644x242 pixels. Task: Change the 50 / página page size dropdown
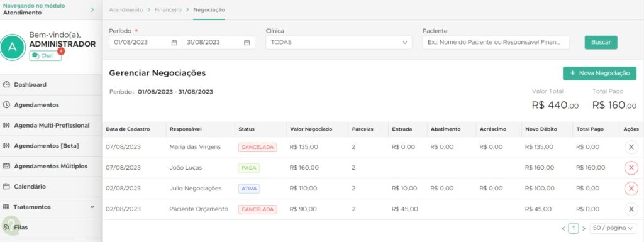[613, 228]
